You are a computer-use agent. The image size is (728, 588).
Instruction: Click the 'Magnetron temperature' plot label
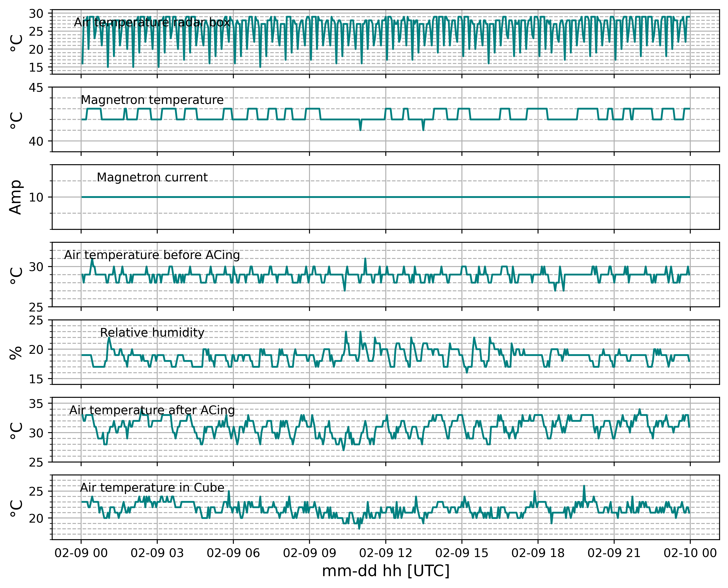tap(152, 100)
